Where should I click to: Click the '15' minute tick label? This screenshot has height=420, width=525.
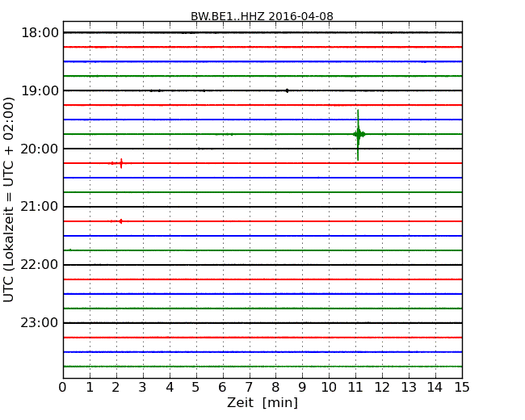[462, 388]
